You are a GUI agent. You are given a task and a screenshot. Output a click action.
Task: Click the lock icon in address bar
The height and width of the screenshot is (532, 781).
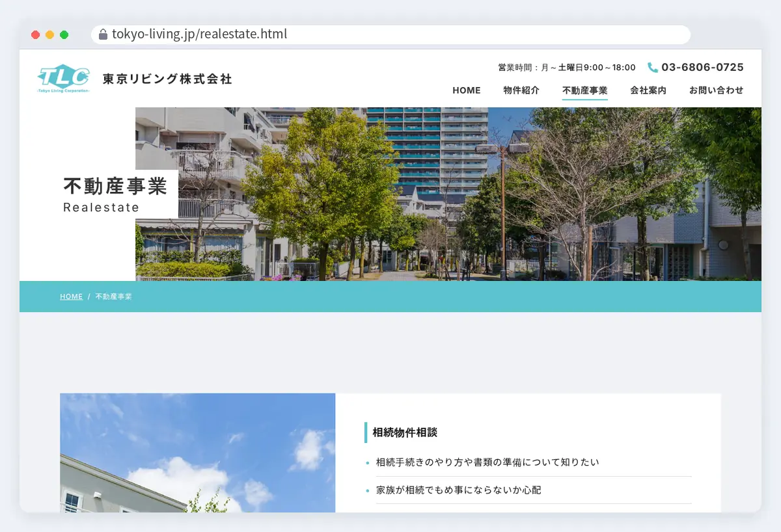pos(103,34)
